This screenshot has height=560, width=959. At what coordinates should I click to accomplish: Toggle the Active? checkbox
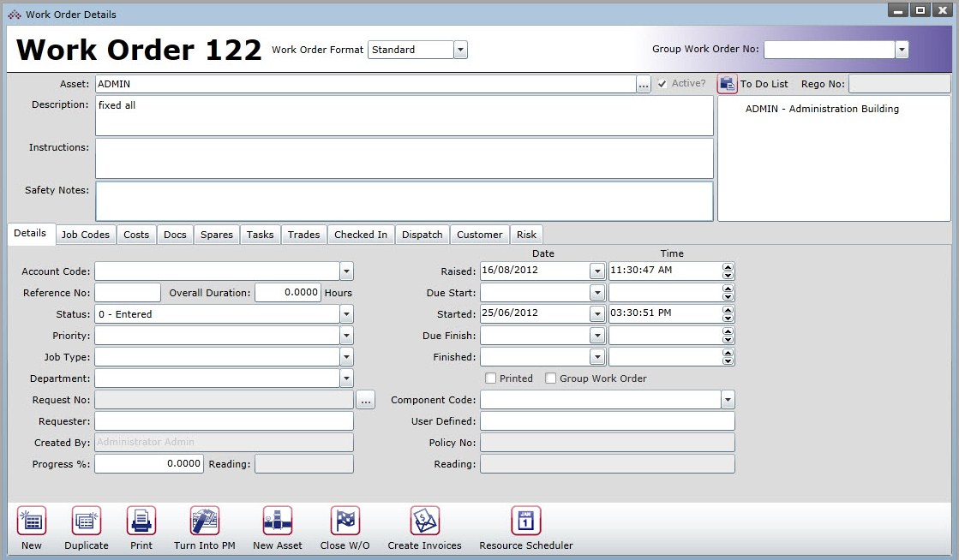pyautogui.click(x=662, y=84)
